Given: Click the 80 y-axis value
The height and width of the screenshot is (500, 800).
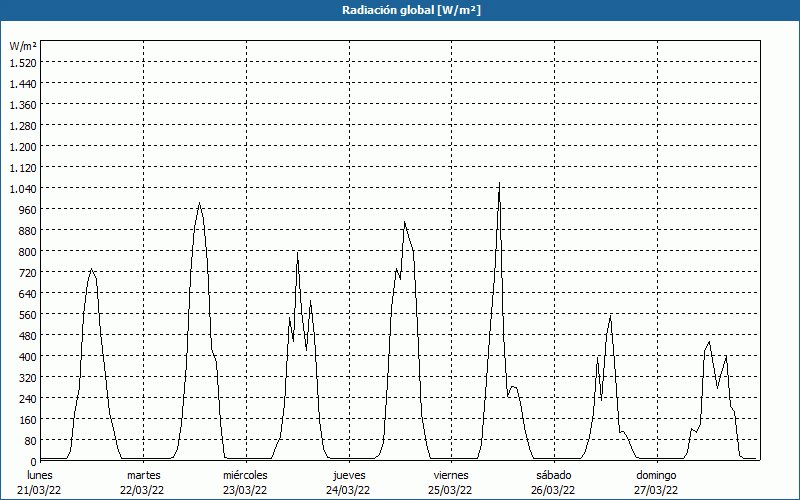Looking at the screenshot, I should (31, 441).
